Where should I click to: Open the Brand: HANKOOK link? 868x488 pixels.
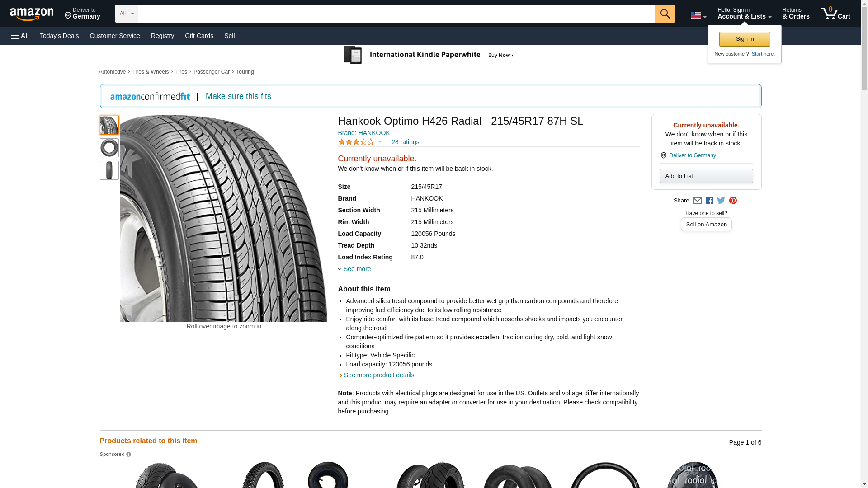[364, 133]
